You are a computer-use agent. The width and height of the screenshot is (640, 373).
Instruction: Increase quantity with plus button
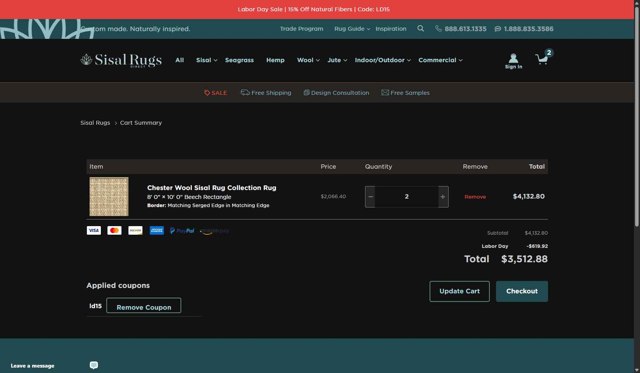click(443, 197)
